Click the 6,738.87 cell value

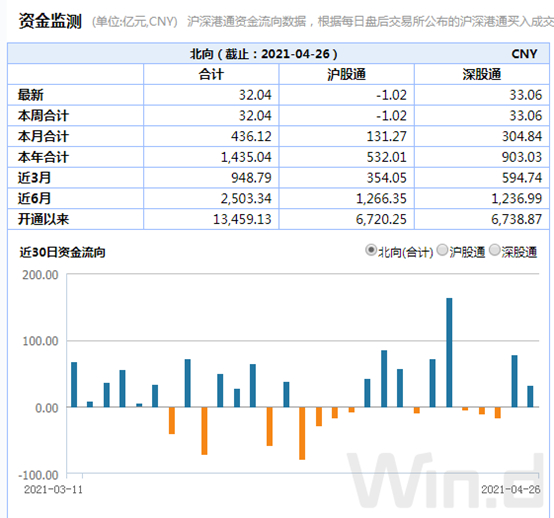[517, 219]
